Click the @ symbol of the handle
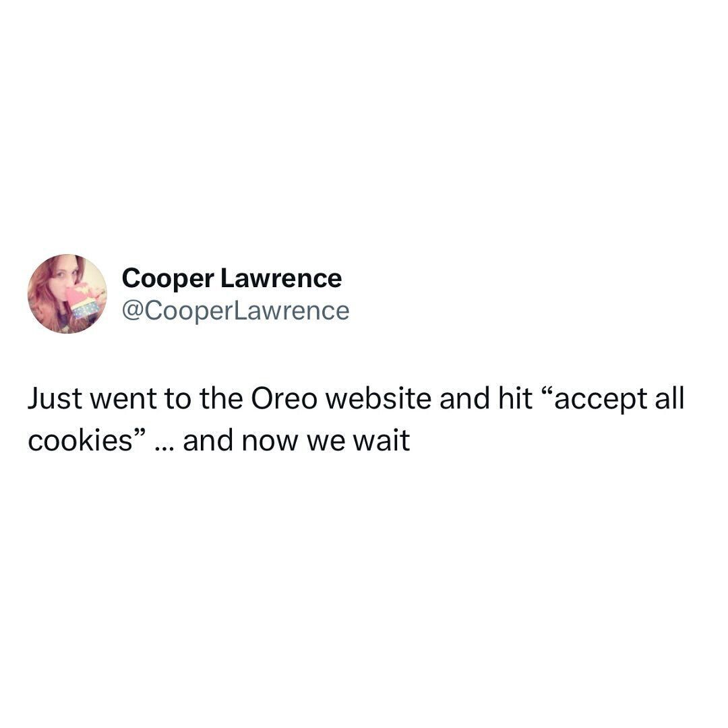Screen dimensions: 728x728 [x=131, y=311]
